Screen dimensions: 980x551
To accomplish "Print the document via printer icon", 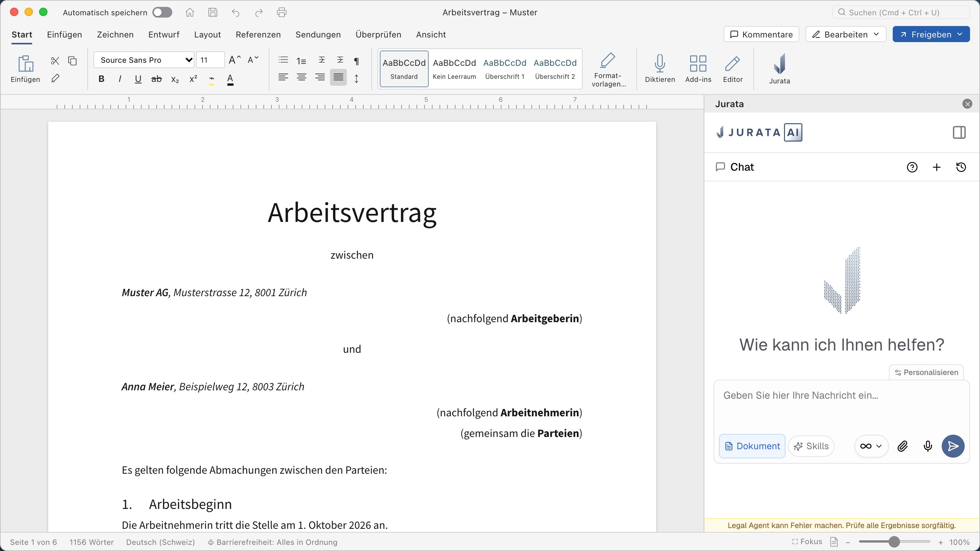I will click(282, 13).
